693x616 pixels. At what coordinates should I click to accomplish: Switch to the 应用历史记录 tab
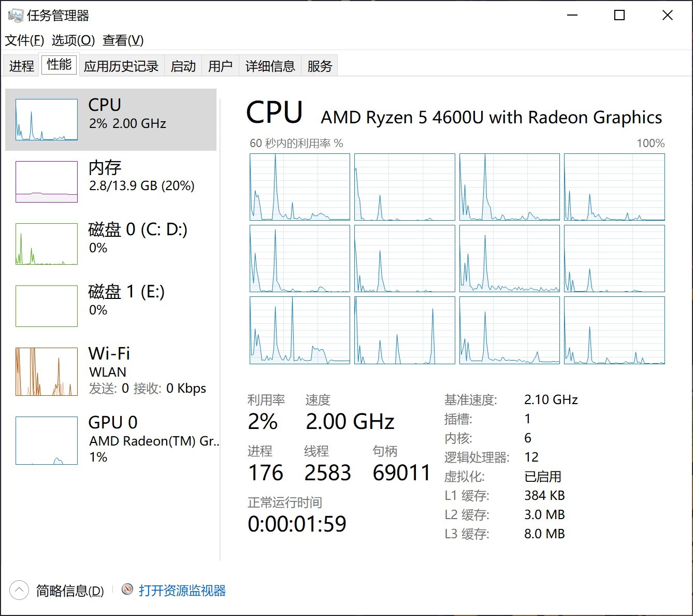tap(121, 66)
